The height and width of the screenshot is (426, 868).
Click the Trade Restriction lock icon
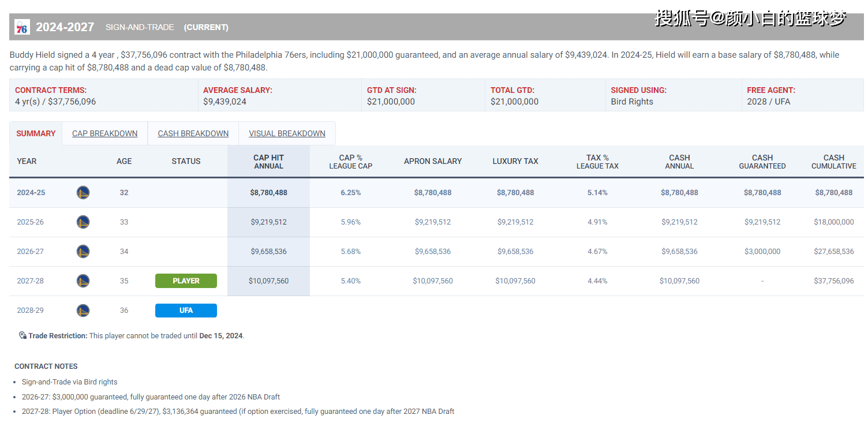[x=23, y=335]
